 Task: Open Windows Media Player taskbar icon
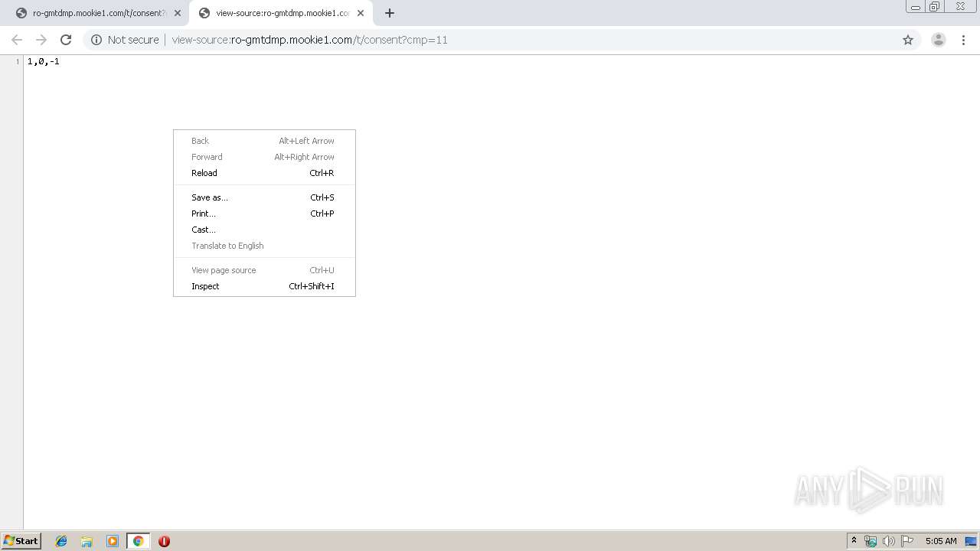click(x=113, y=541)
